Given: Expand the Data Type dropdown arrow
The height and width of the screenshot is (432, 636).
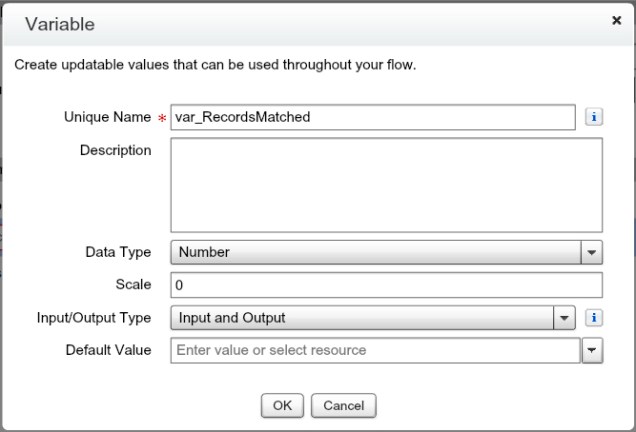Looking at the screenshot, I should coord(592,253).
